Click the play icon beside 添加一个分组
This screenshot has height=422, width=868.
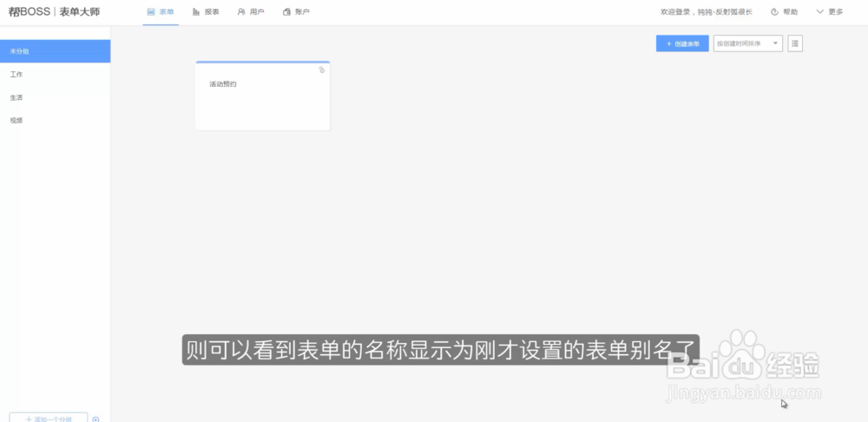pyautogui.click(x=95, y=419)
